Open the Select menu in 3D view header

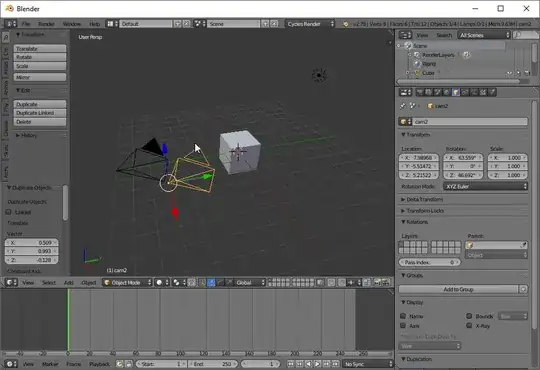[x=49, y=282]
